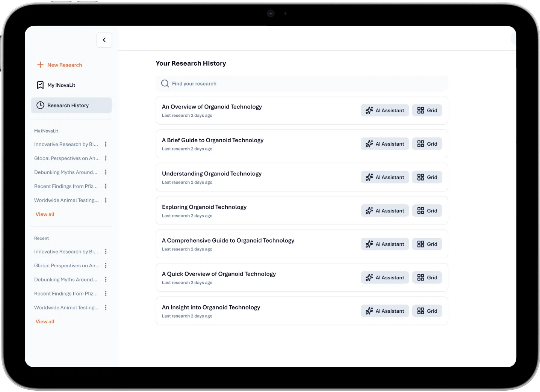Screen dimensions: 540x392
Task: Open AI Assistant for A Quick Overview entry
Action: coord(384,277)
